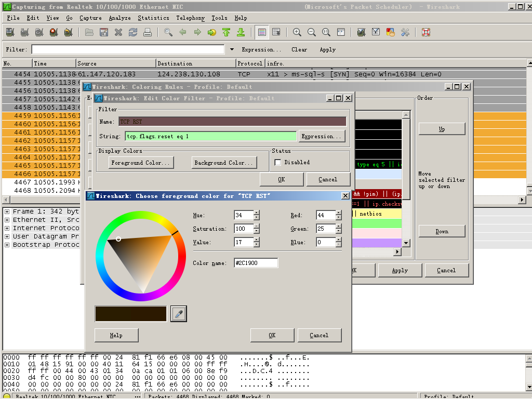The height and width of the screenshot is (399, 532).
Task: Decrease the Saturation value with the spinner
Action: (x=257, y=231)
